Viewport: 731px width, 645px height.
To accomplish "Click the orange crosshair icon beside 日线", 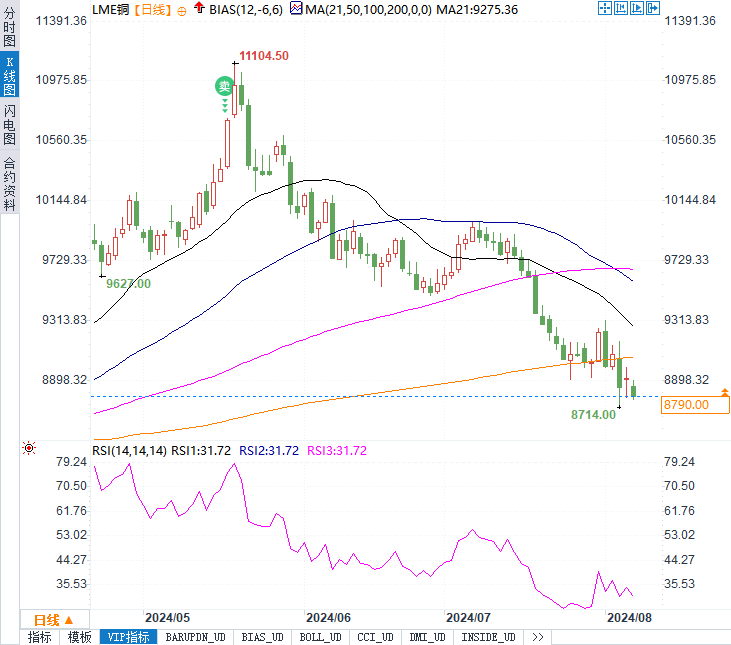I will click(x=182, y=11).
